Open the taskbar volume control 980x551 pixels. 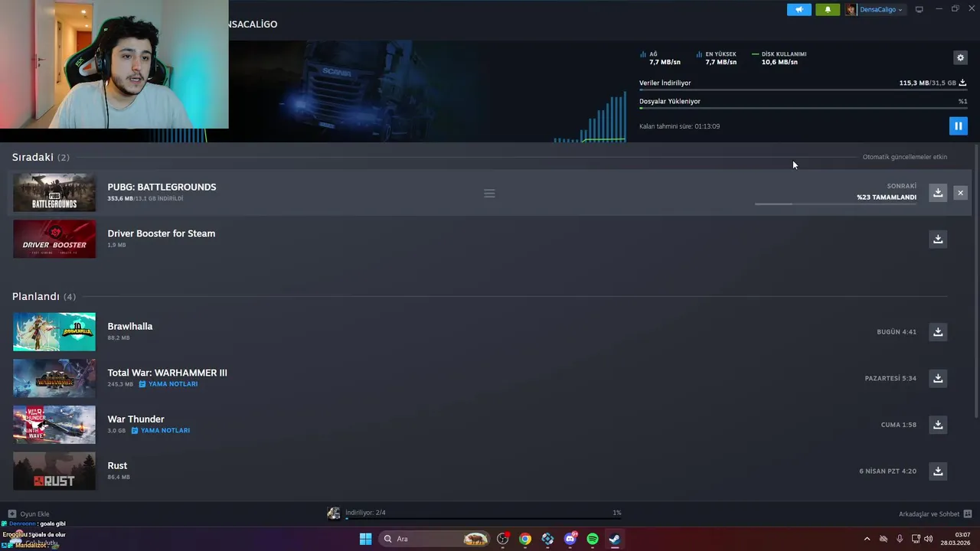click(x=929, y=539)
